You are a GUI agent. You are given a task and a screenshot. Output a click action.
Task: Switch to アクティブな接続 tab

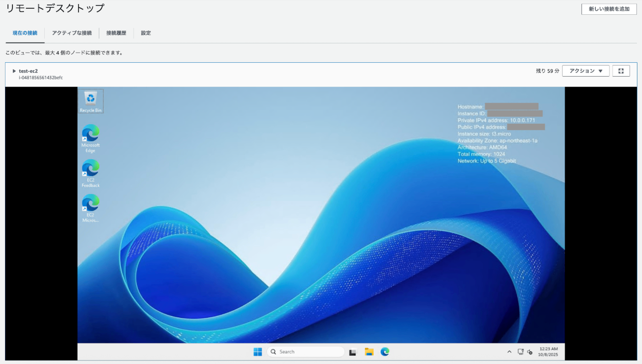click(72, 33)
